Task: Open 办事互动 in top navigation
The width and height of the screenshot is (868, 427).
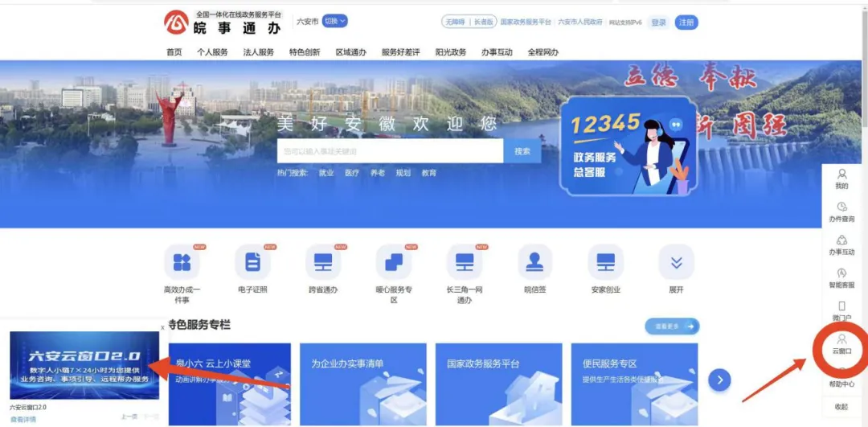Action: tap(497, 52)
